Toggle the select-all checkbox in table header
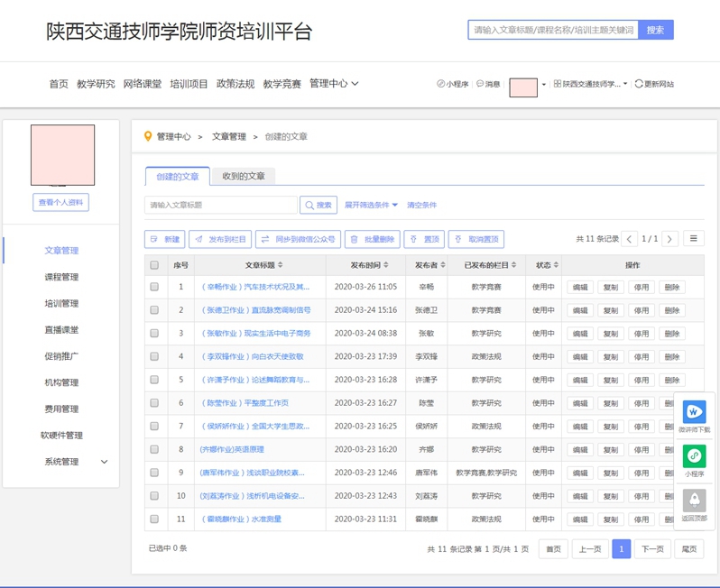Screen dimensions: 720x588 (x=154, y=265)
